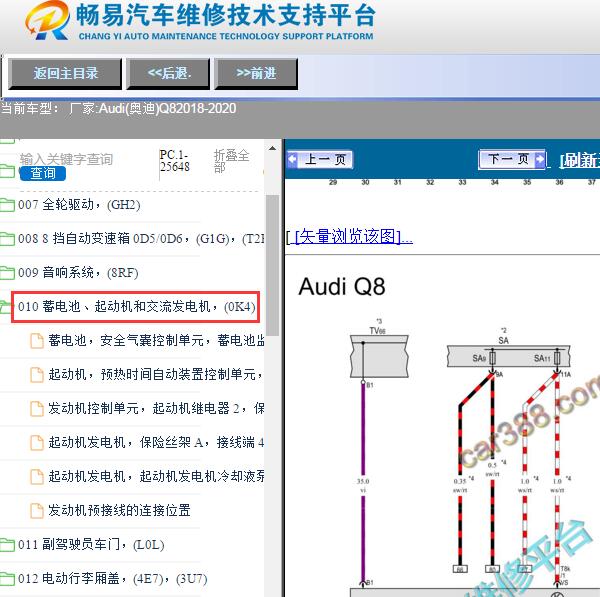This screenshot has height=597, width=600.
Task: Go forward with the >>前进 button
Action: [x=256, y=73]
